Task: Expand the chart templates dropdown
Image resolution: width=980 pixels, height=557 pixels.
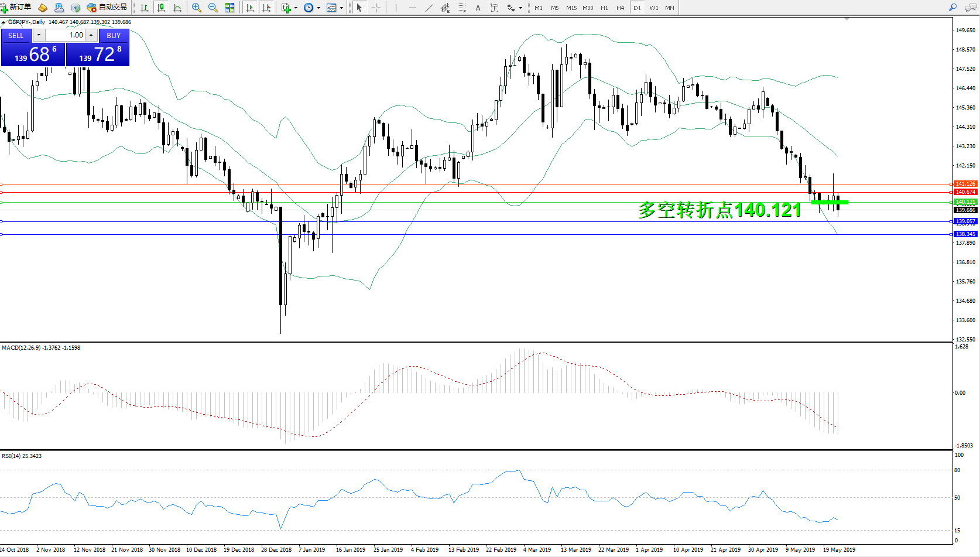Action: point(341,8)
